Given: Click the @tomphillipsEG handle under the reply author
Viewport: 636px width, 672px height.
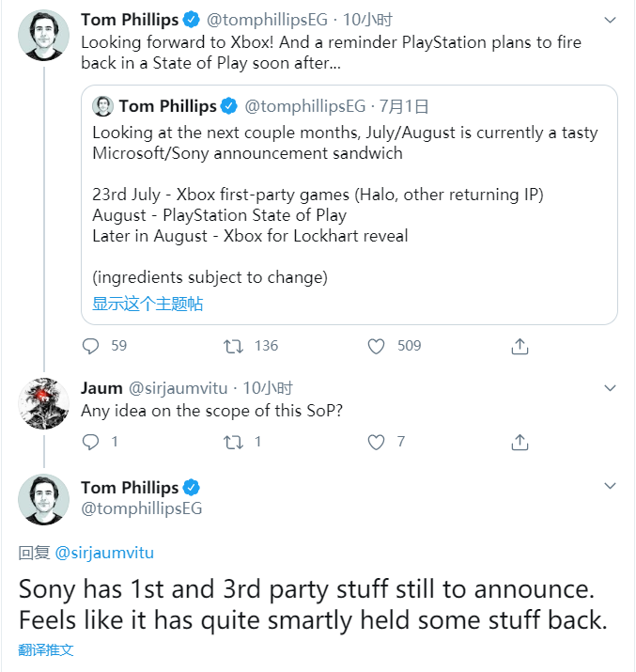Looking at the screenshot, I should [x=141, y=508].
